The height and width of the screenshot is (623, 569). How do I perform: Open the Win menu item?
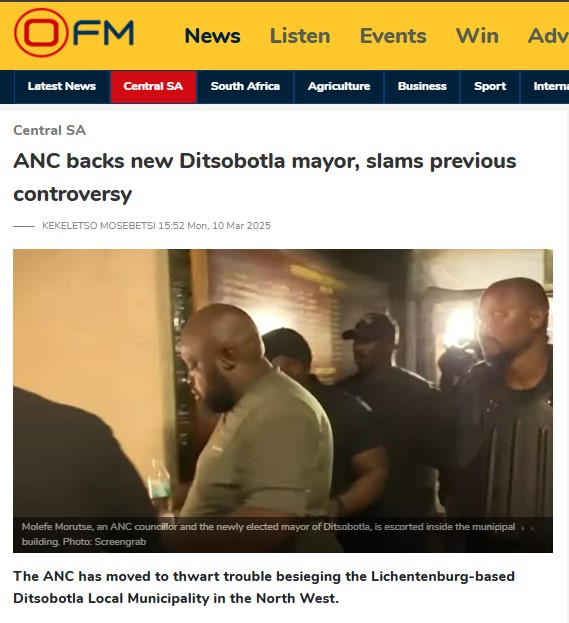[x=477, y=36]
